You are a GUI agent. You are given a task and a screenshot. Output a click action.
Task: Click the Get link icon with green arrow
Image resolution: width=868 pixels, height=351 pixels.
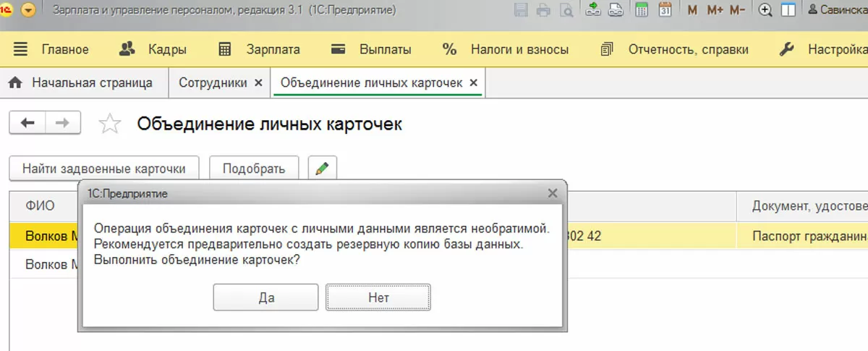pos(593,10)
